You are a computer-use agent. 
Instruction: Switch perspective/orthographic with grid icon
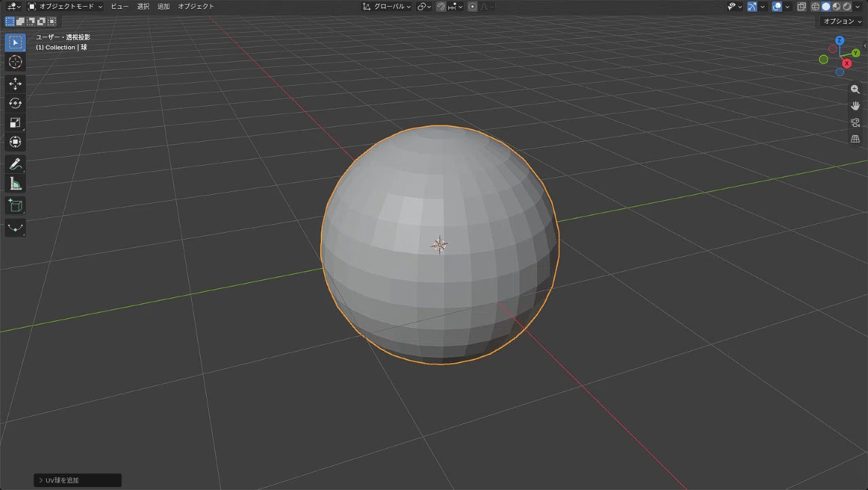coord(855,138)
